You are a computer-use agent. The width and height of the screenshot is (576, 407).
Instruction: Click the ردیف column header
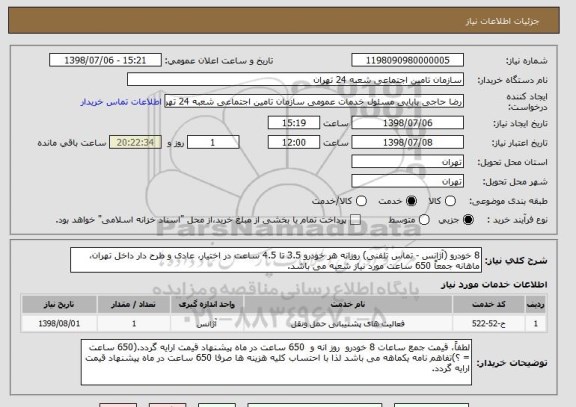536,304
